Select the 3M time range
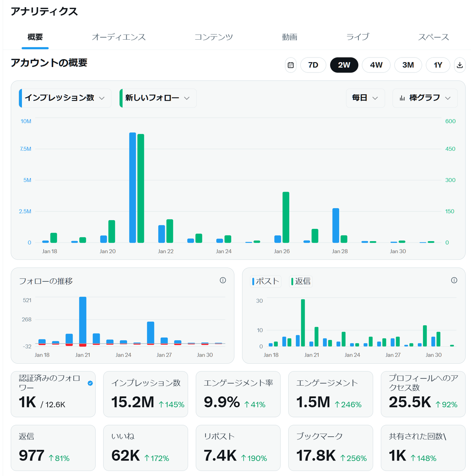 click(408, 65)
